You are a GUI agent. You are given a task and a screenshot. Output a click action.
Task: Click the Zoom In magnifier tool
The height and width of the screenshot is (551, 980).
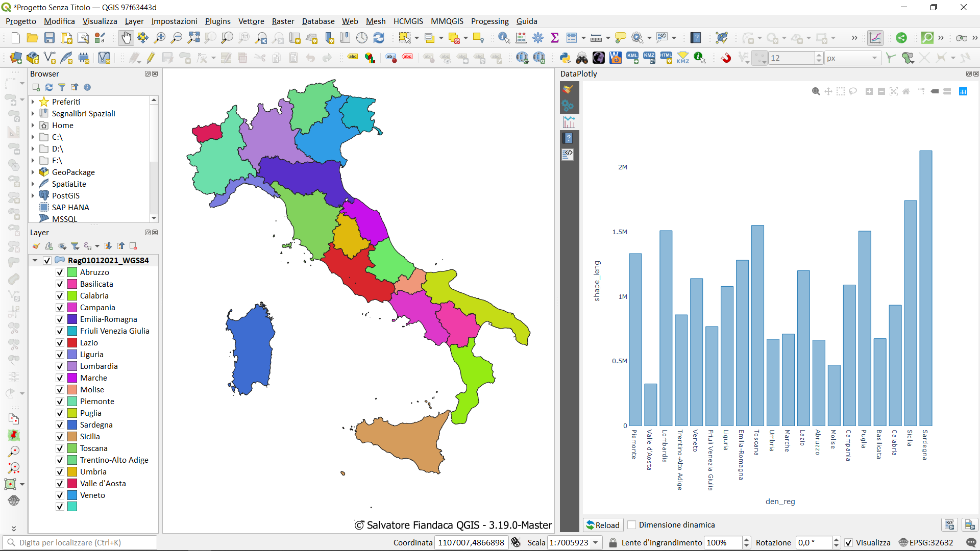click(160, 38)
